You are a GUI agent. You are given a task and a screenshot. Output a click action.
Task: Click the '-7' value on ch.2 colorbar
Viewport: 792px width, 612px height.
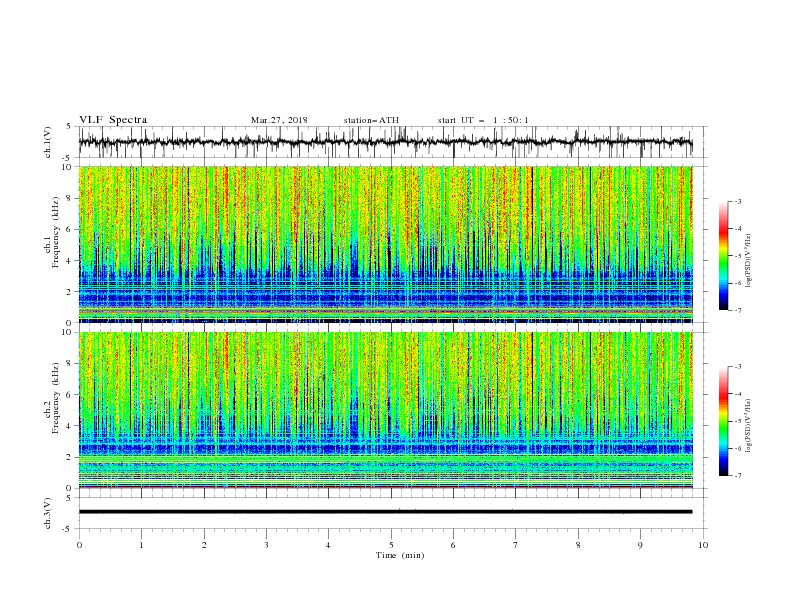737,476
